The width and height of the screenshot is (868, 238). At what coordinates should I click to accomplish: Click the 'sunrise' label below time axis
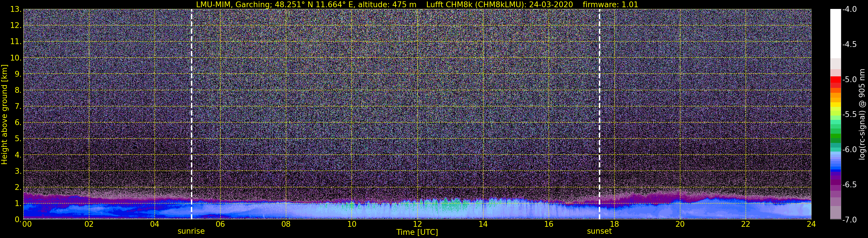tap(191, 231)
